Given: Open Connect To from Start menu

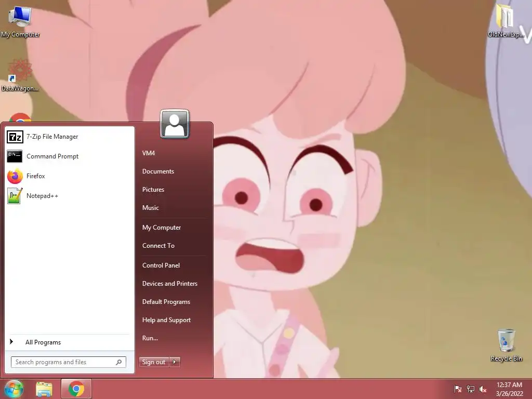Looking at the screenshot, I should [158, 246].
